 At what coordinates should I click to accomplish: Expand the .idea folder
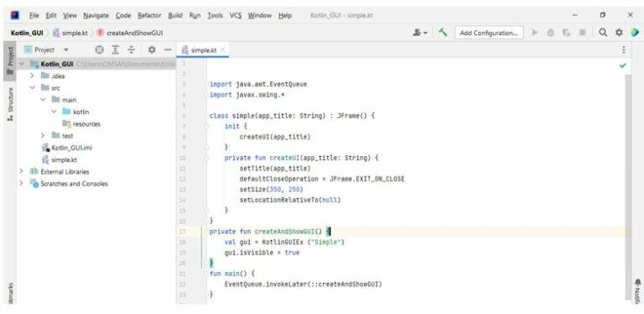[32, 76]
